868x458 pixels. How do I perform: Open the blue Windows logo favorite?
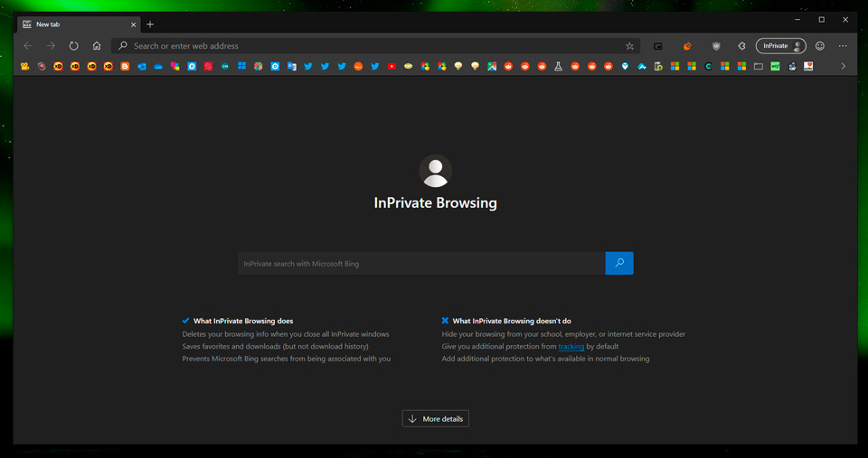(x=242, y=66)
